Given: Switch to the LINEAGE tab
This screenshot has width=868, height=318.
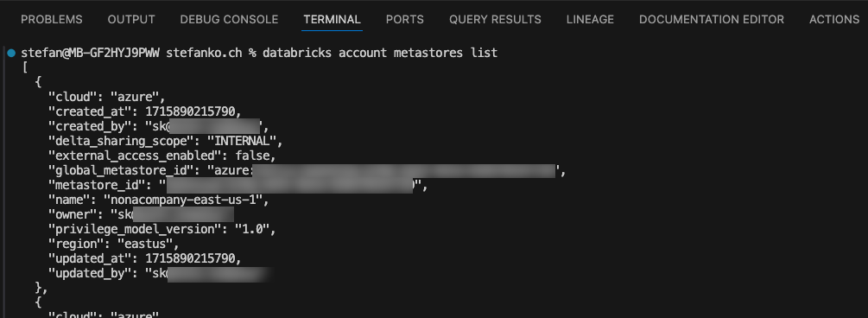Looking at the screenshot, I should [x=590, y=19].
